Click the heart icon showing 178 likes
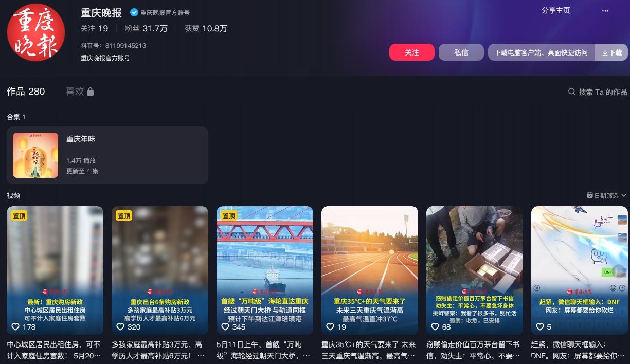 [15, 327]
